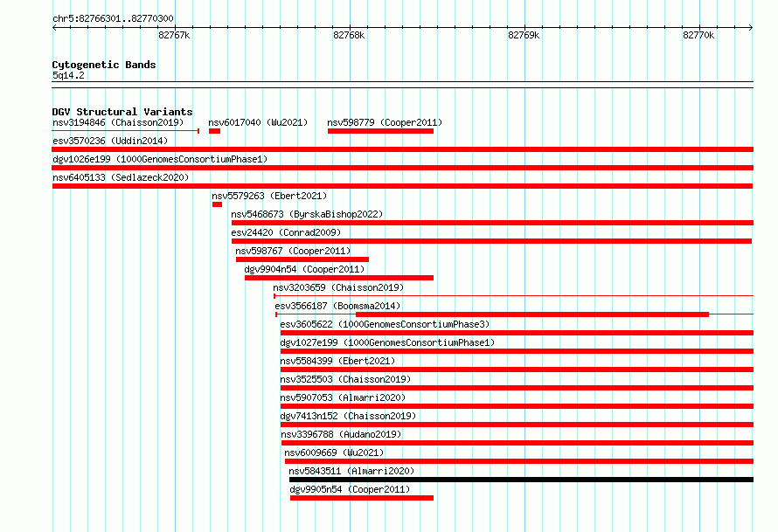Select nsv5907053 (Almarri2020) label
This screenshot has height=532, width=778.
[x=343, y=397]
